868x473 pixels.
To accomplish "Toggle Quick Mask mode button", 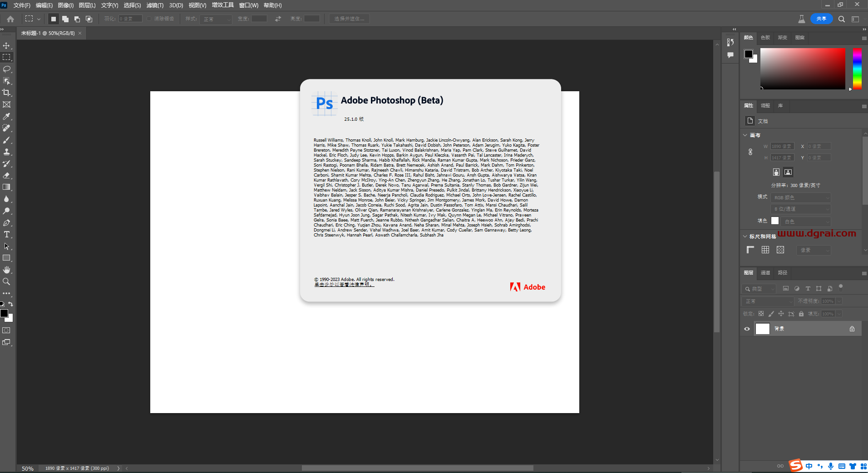I will pos(6,330).
